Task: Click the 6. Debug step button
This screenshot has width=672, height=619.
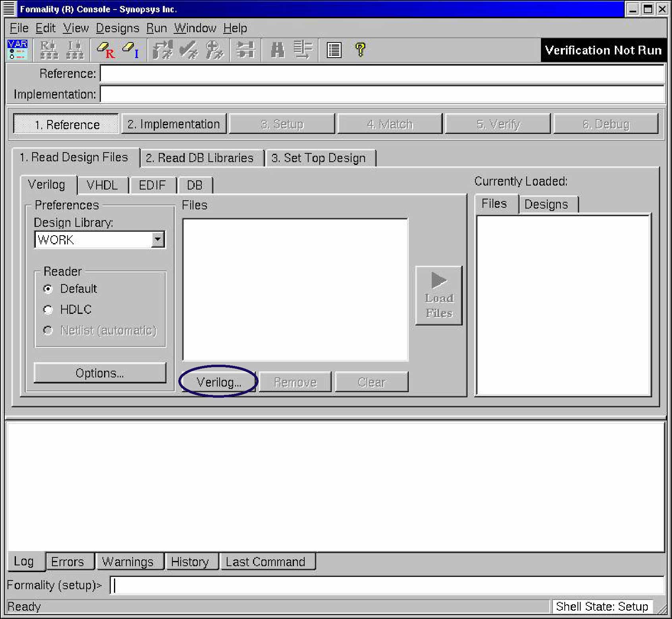Action: click(606, 124)
